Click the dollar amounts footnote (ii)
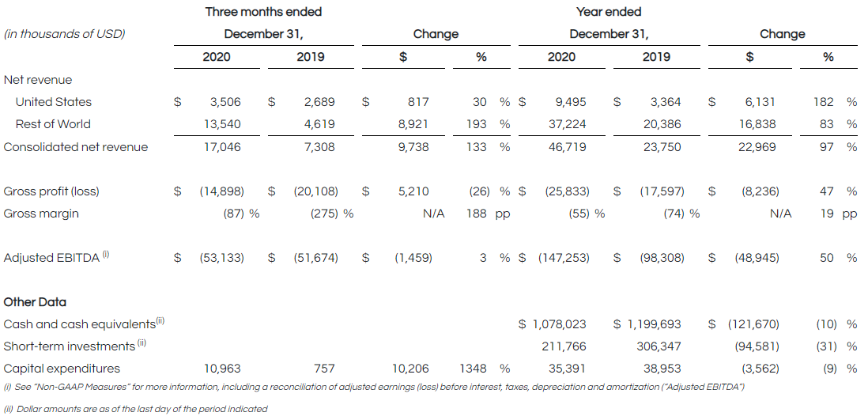The width and height of the screenshot is (868, 420). (x=135, y=409)
